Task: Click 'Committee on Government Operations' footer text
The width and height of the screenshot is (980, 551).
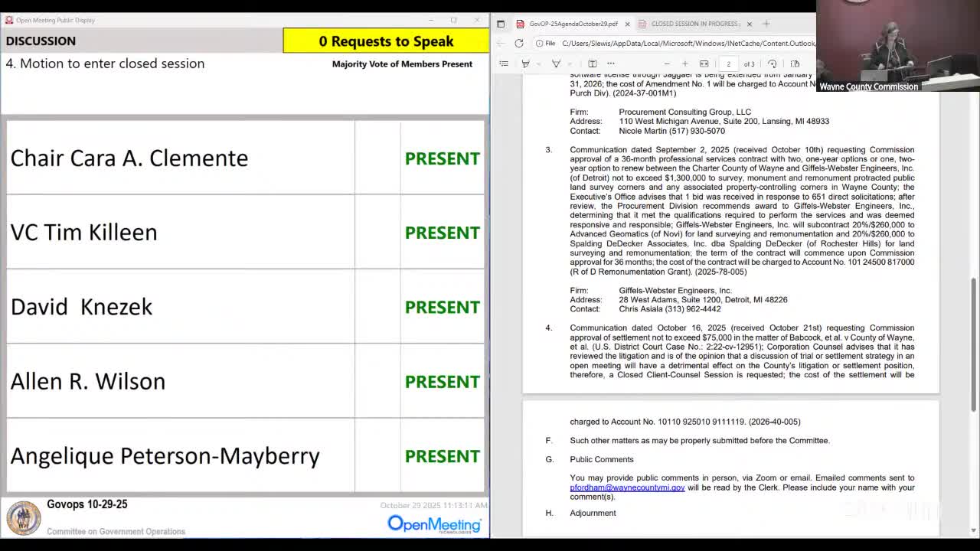Action: (116, 531)
